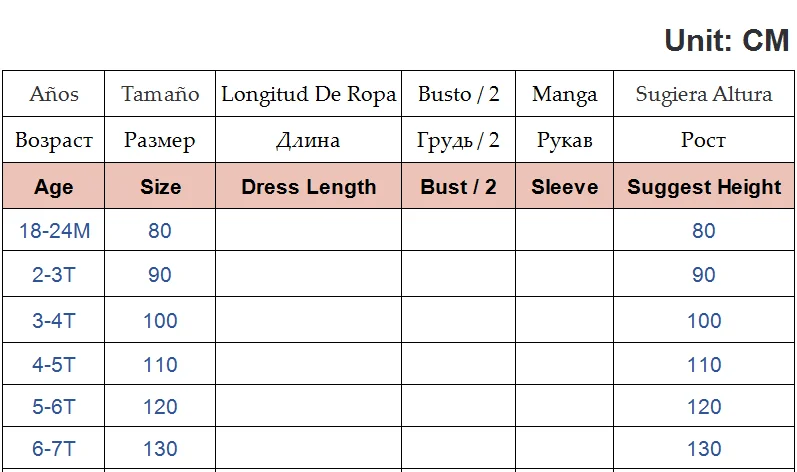Click the "Tamaño" column header
797x472 pixels.
click(160, 95)
